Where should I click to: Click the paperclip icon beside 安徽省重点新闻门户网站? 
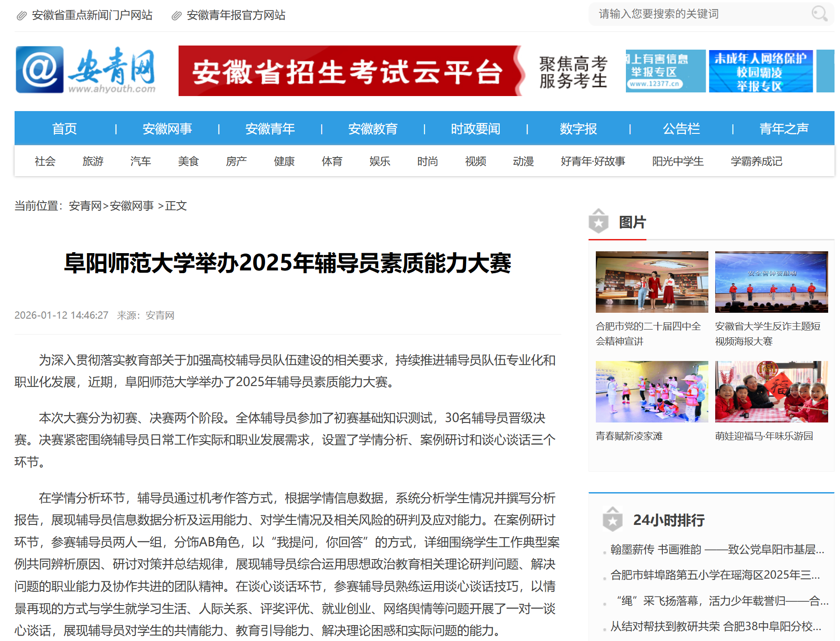pos(21,16)
